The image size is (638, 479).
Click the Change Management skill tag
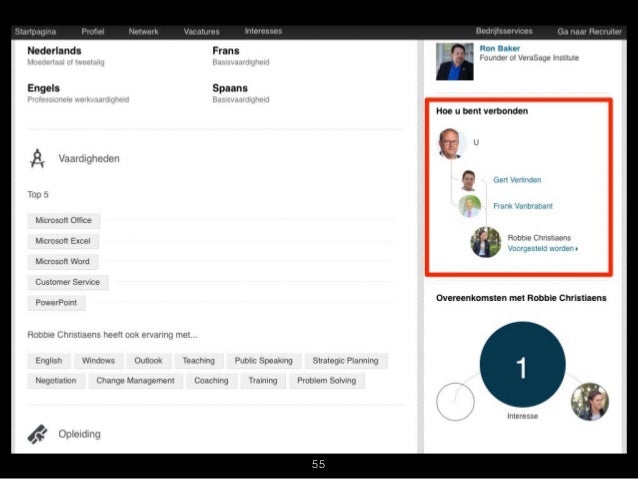click(x=135, y=381)
